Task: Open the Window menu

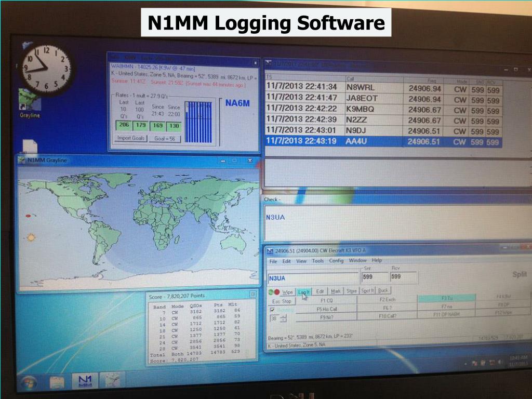Action: 357,260
